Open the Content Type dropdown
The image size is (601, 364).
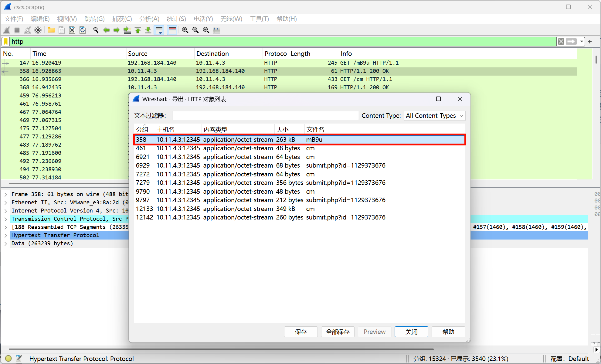coord(435,116)
